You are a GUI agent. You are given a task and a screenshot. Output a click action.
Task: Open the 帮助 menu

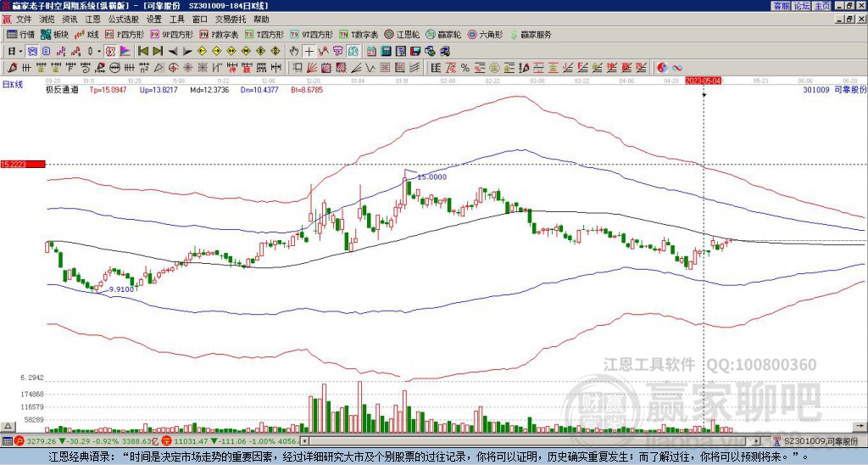[x=261, y=20]
